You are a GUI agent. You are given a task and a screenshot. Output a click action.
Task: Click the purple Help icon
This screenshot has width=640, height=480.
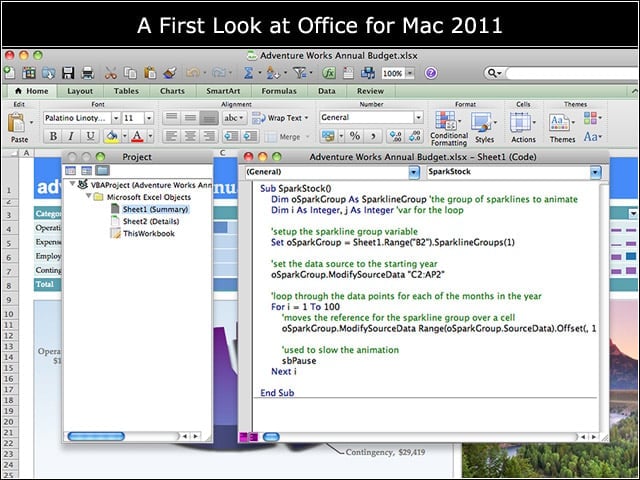(431, 73)
